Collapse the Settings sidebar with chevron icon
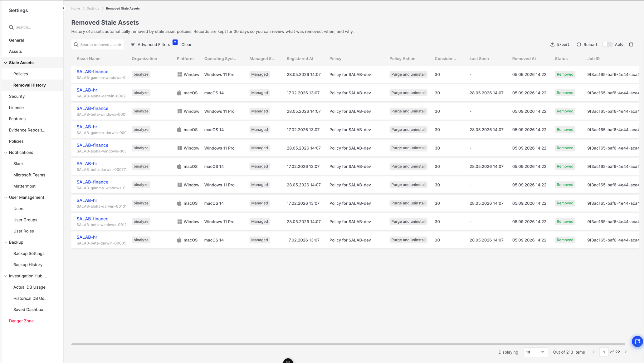The height and width of the screenshot is (363, 644). 64,8
